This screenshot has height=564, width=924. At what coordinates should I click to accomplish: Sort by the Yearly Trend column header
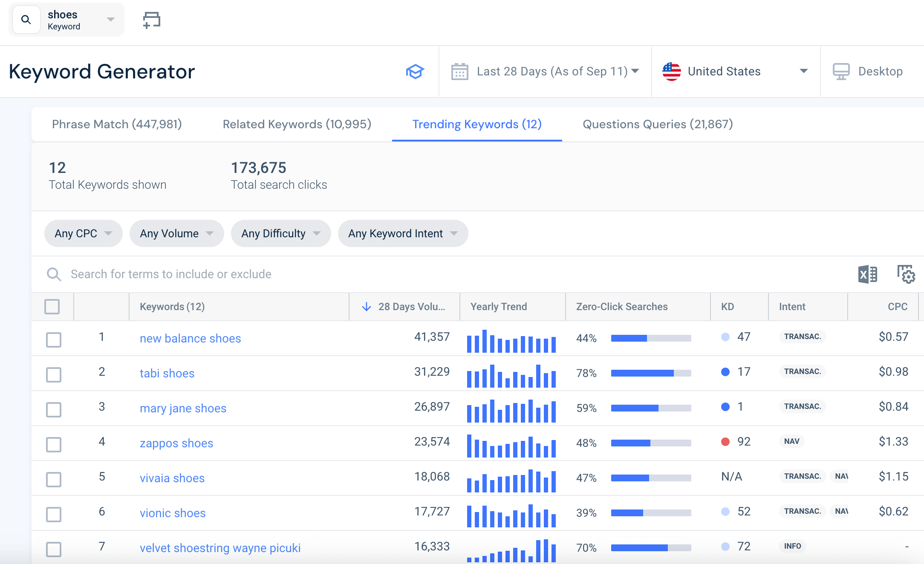(x=499, y=307)
